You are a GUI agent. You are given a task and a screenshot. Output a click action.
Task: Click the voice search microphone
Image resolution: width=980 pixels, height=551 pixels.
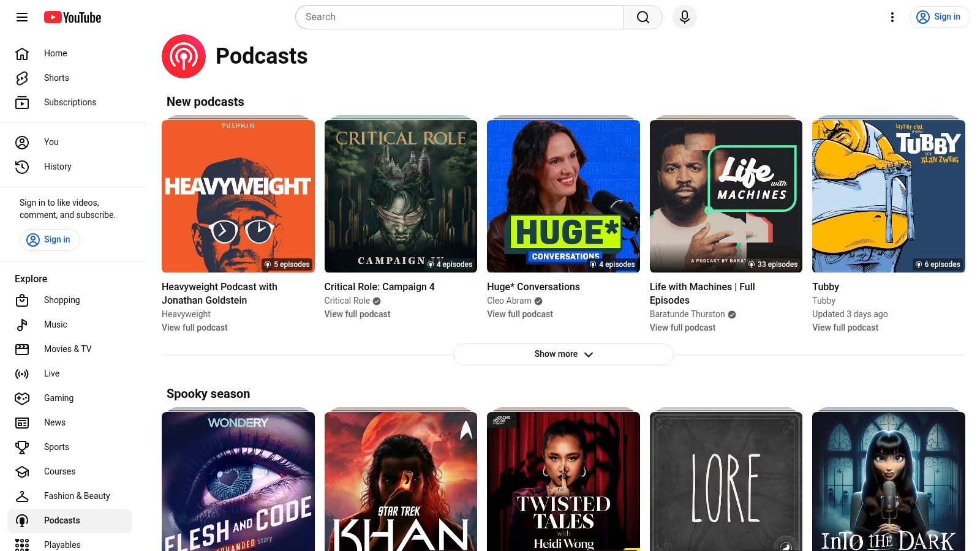[x=684, y=17]
